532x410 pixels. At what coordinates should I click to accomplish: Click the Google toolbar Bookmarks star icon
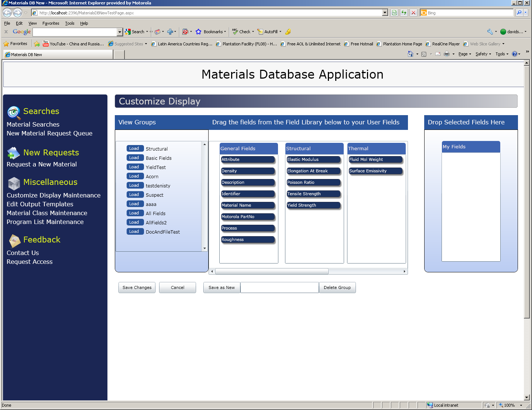click(199, 32)
